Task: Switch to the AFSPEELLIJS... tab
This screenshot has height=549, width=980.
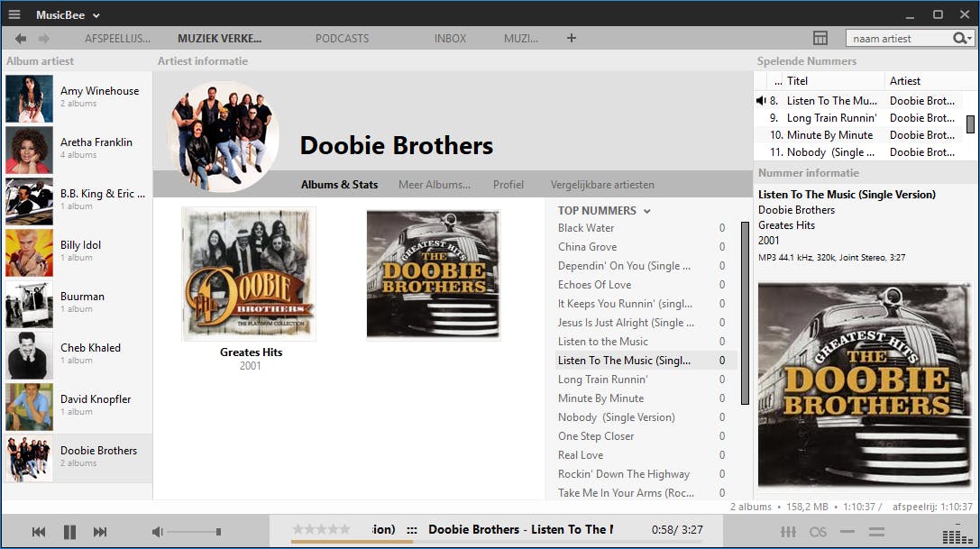Action: 117,39
